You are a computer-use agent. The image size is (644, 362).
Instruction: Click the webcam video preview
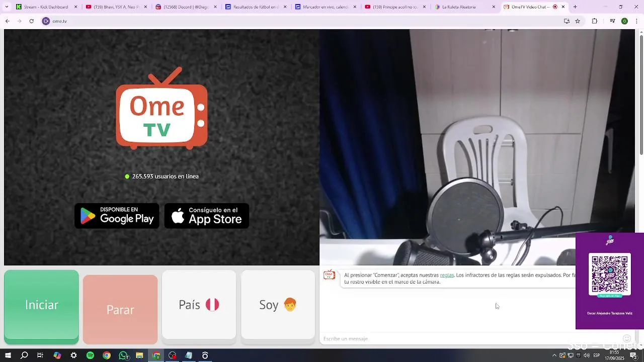coord(477,147)
